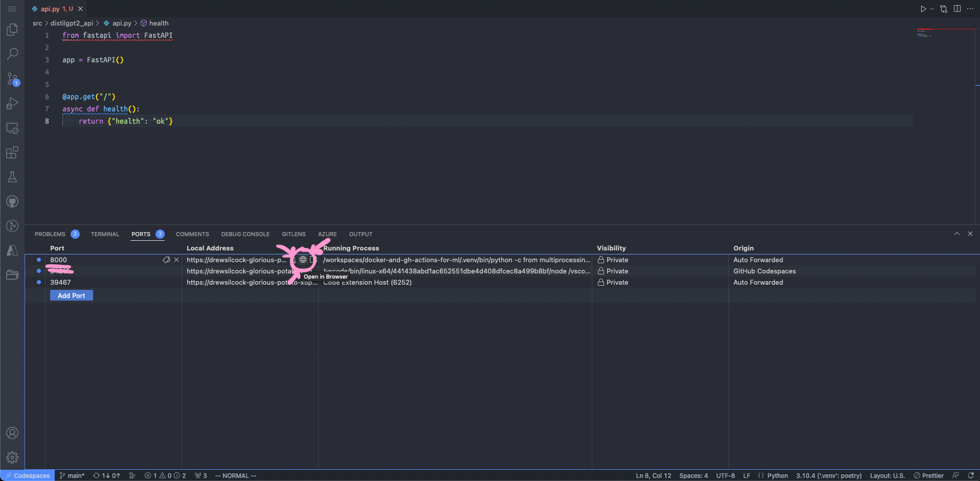Viewport: 980px width, 481px height.
Task: Open the Extensions view icon
Action: (x=12, y=152)
